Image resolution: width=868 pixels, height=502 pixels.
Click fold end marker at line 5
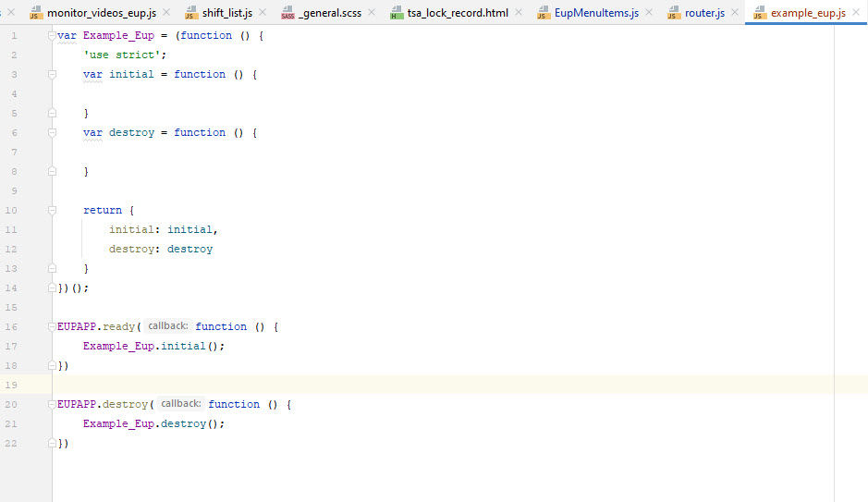coord(52,113)
